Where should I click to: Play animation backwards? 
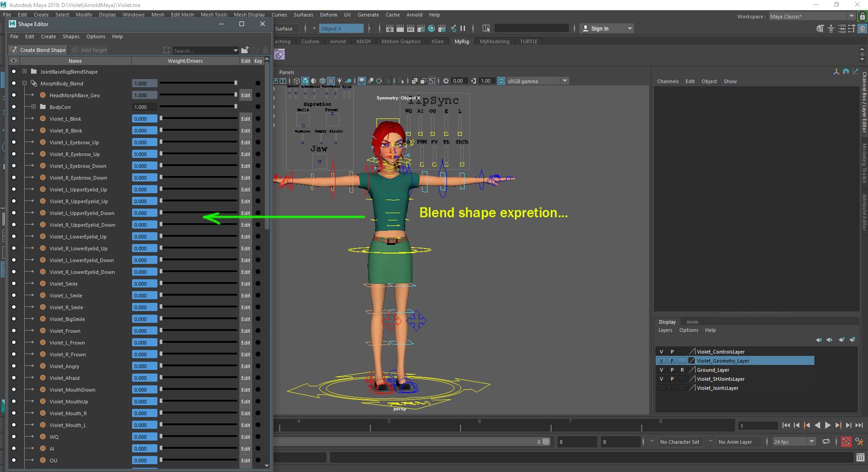817,425
